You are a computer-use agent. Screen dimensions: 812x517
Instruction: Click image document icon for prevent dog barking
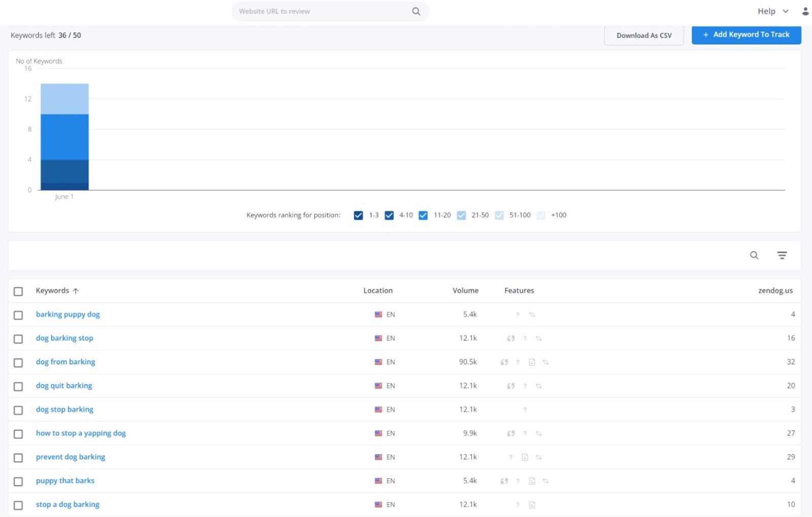[x=525, y=457]
